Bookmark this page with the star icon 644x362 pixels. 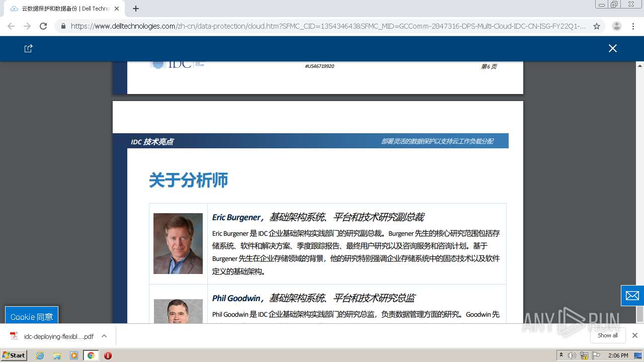[597, 26]
